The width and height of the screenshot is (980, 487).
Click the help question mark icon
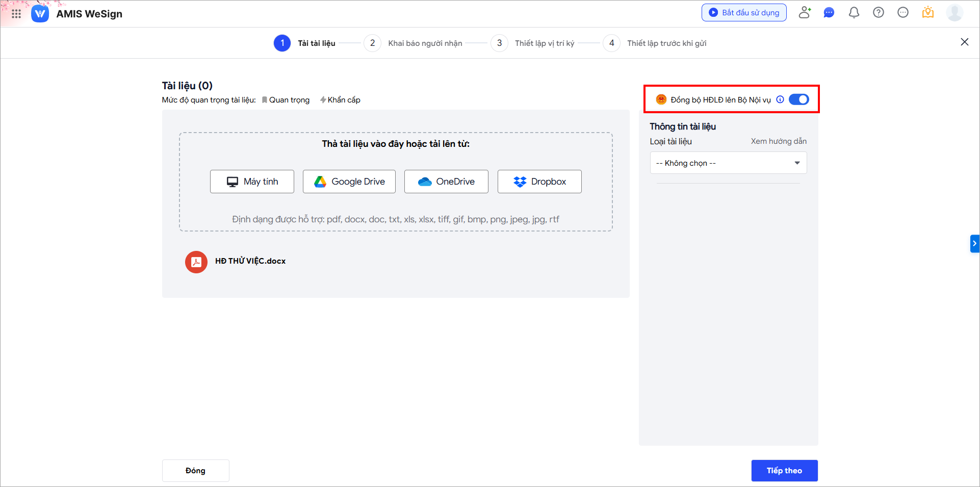(x=878, y=13)
